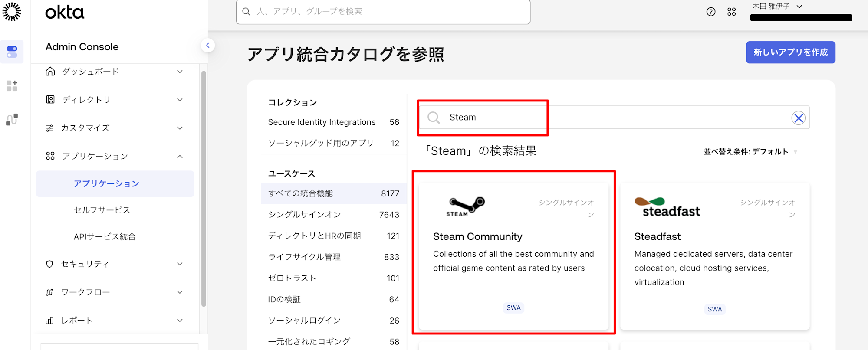This screenshot has height=350, width=868.
Task: Collapse the sidebar with the chevron button
Action: pyautogui.click(x=208, y=45)
